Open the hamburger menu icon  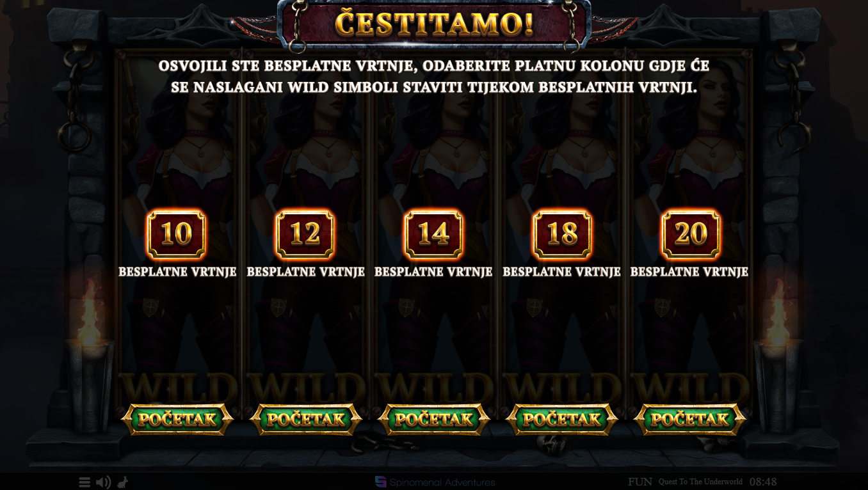[84, 482]
